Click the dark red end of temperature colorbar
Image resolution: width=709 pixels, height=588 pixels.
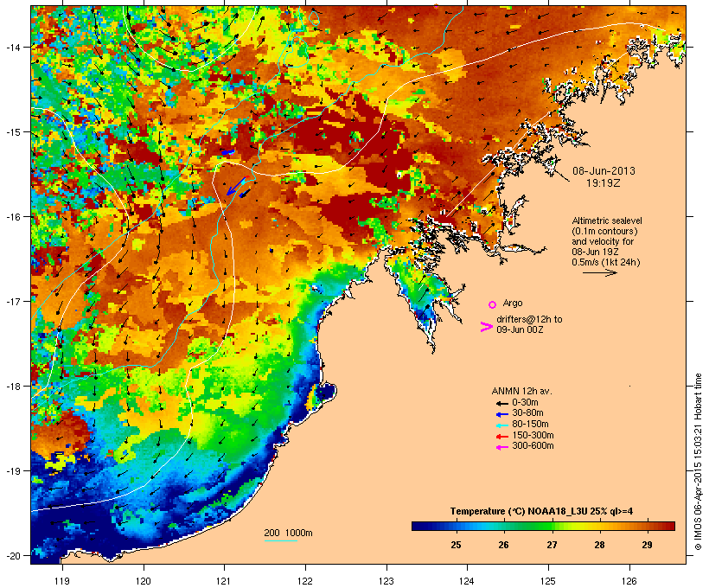coord(670,526)
